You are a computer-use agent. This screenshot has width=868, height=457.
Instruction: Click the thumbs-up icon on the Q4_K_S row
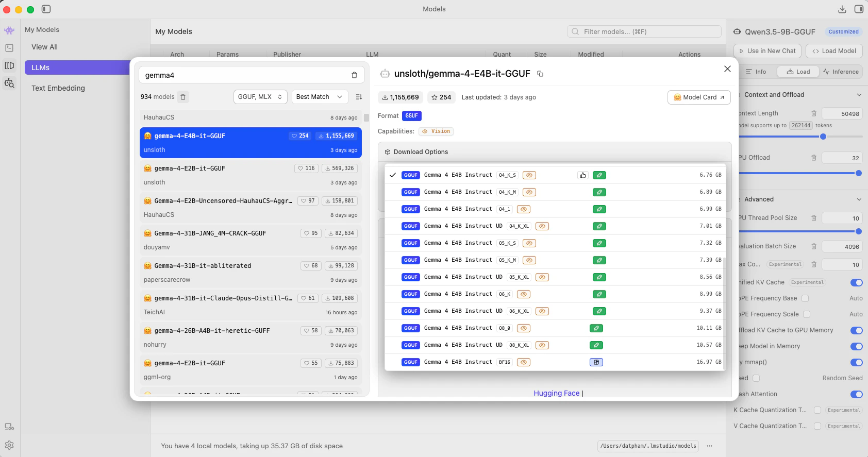(583, 175)
